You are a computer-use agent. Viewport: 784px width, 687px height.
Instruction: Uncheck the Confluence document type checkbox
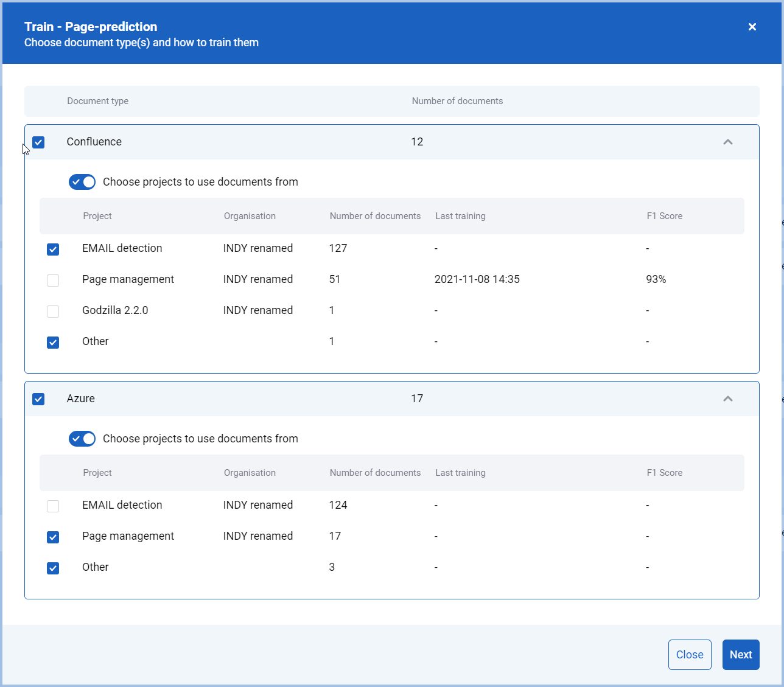[x=38, y=142]
